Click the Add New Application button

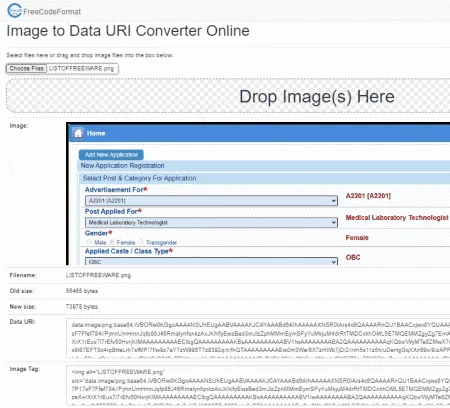(x=111, y=155)
